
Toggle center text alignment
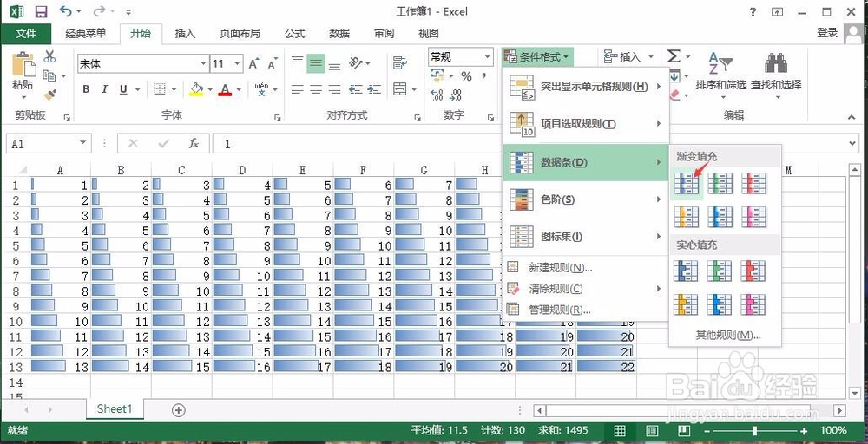316,89
